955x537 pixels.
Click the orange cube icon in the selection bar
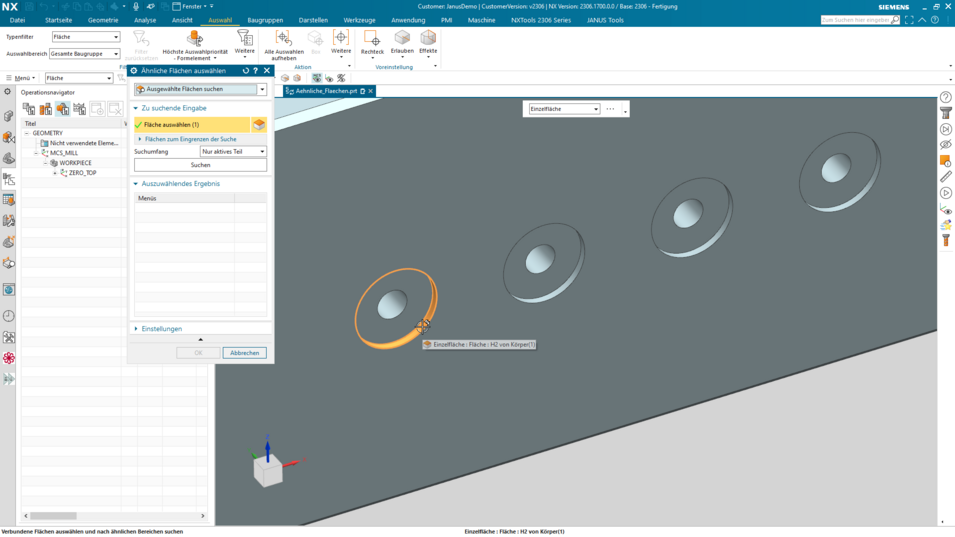[x=297, y=78]
